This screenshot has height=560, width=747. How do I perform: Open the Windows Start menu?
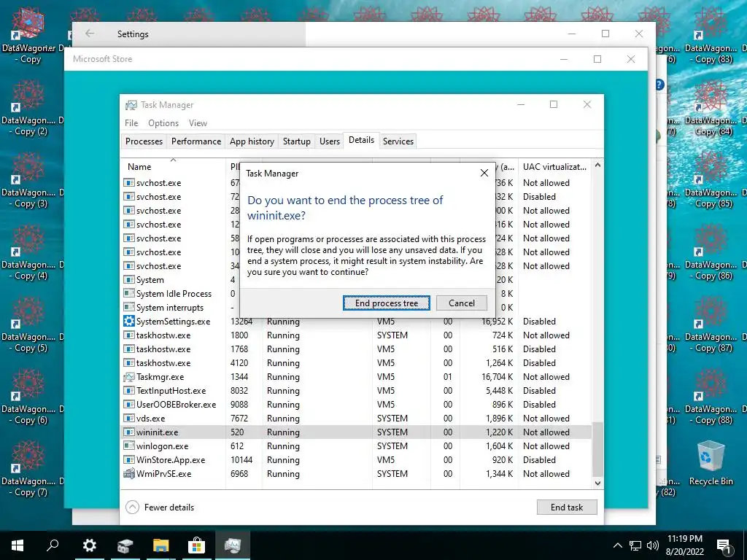click(18, 545)
